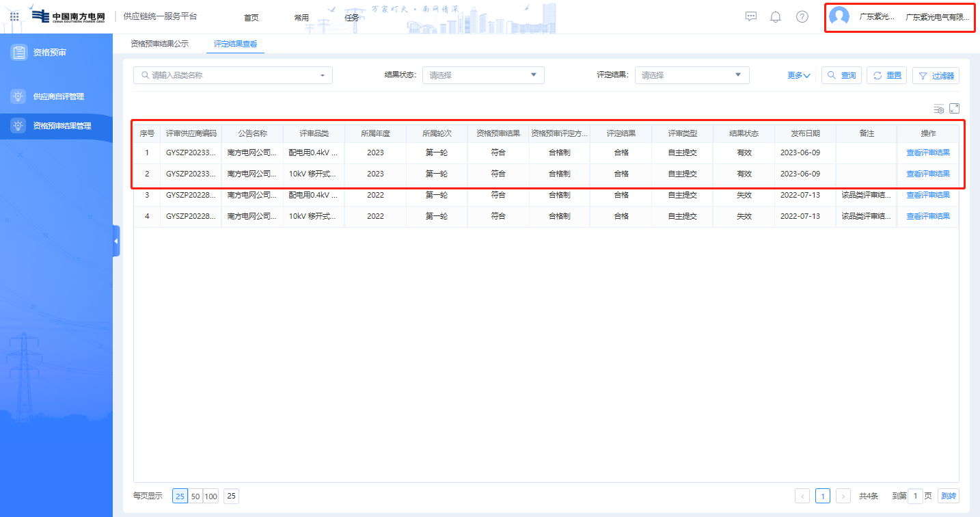Switch to 资格预审结果公示 tab
The width and height of the screenshot is (980, 517).
159,44
